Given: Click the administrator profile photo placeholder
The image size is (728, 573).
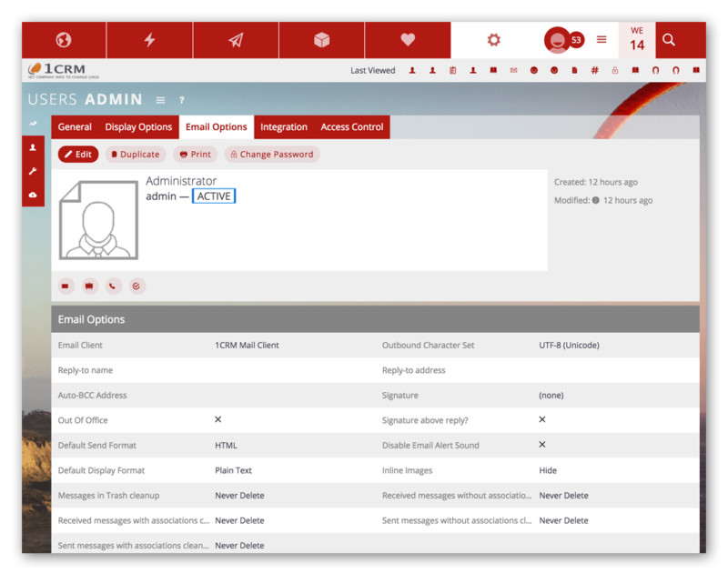Looking at the screenshot, I should (x=98, y=220).
